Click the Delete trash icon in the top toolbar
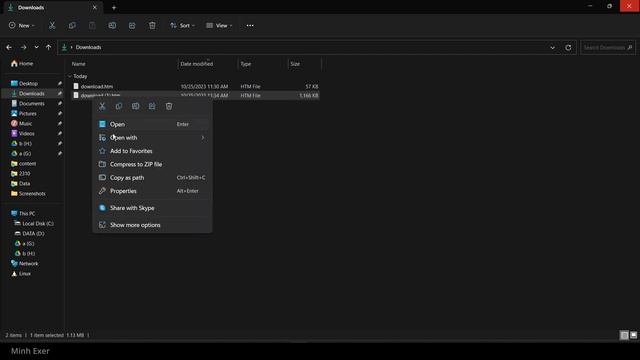 152,25
